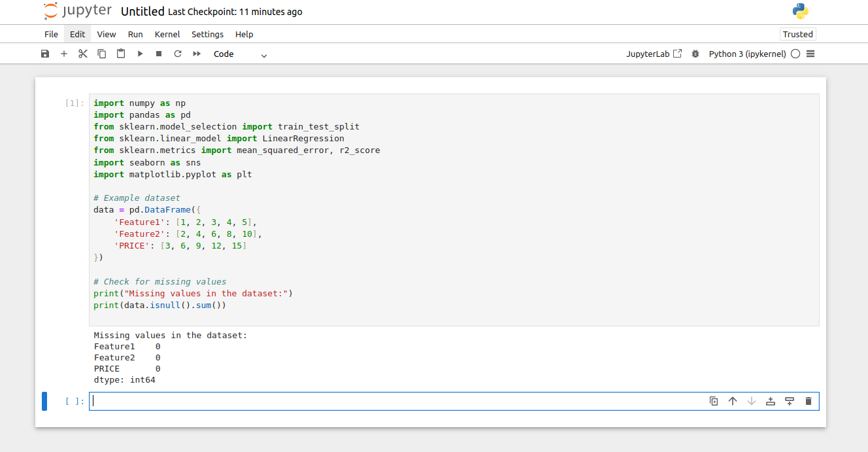Open the cell type Code dropdown
This screenshot has height=452, width=868.
coord(240,54)
